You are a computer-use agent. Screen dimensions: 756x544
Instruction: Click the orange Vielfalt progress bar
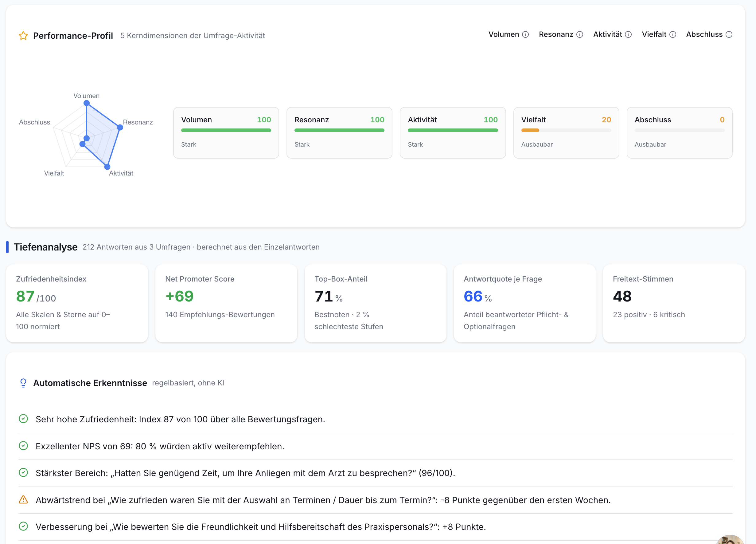coord(530,130)
